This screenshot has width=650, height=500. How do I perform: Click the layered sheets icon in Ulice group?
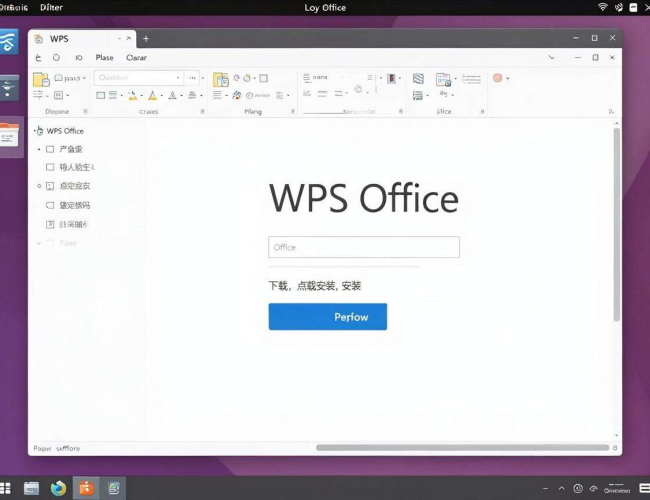coord(418,78)
